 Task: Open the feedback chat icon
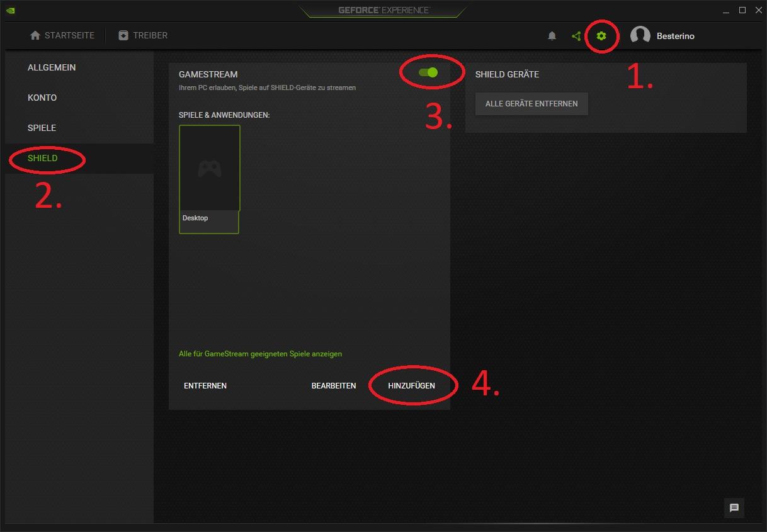734,508
